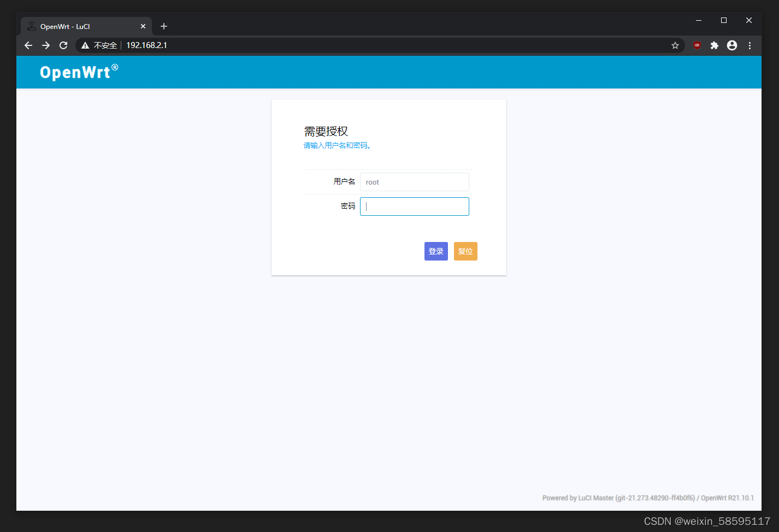Click the Powered by LuCI Master link
Image resolution: width=779 pixels, height=532 pixels.
coord(618,498)
